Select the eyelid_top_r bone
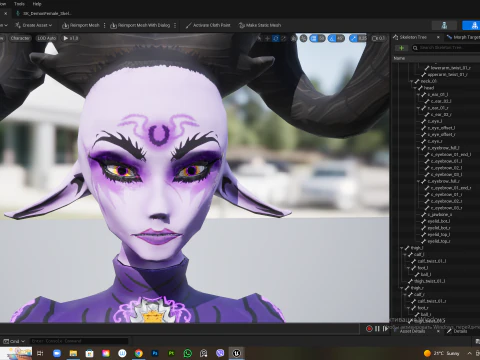Viewport: 480px width, 360px height. pyautogui.click(x=438, y=241)
